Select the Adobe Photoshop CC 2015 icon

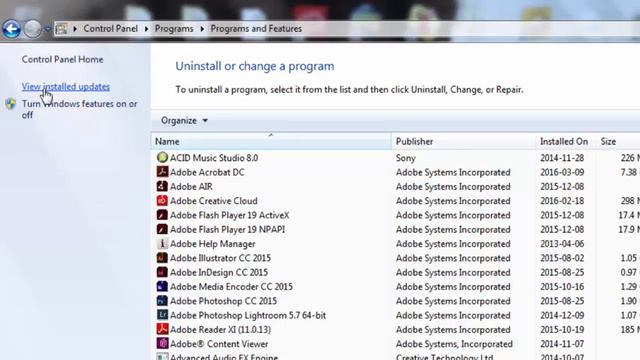[x=162, y=300]
